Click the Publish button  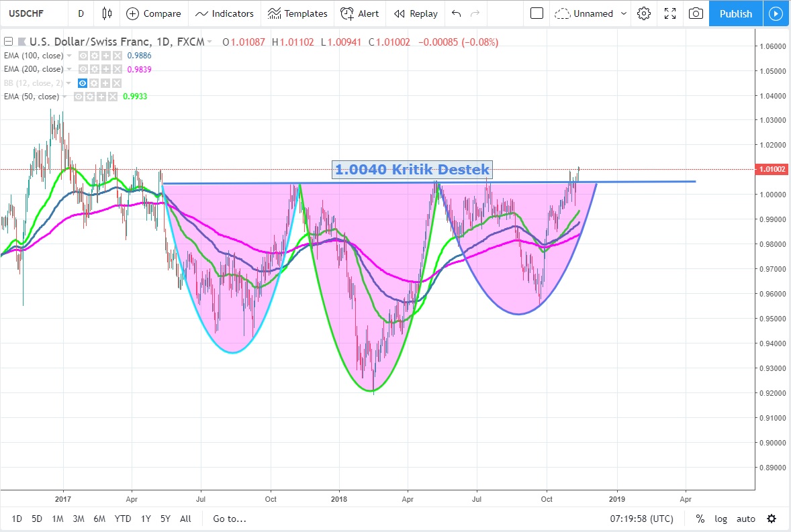tap(735, 13)
